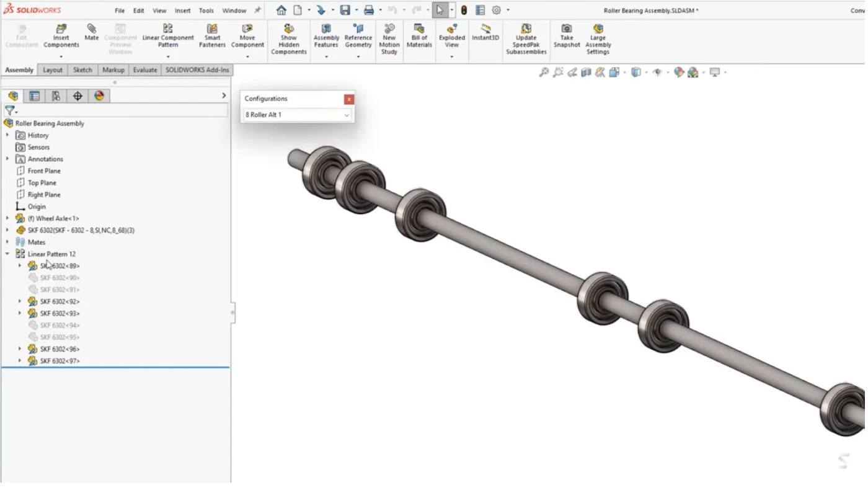The height and width of the screenshot is (493, 868).
Task: Open the 8 Roller Alt 1 configuration dropdown
Action: point(346,115)
